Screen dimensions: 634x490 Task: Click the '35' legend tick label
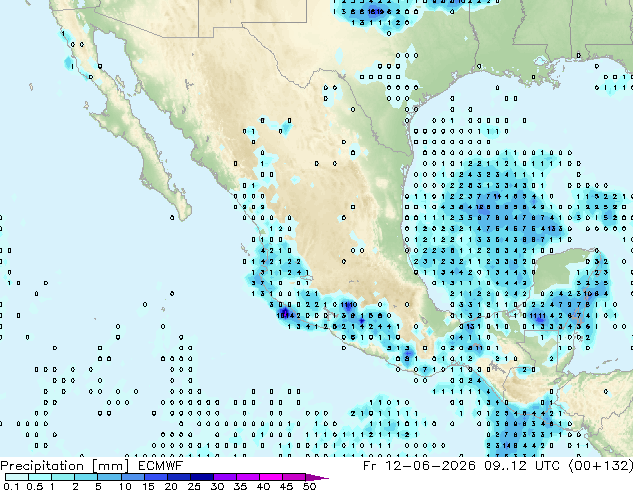click(x=240, y=486)
